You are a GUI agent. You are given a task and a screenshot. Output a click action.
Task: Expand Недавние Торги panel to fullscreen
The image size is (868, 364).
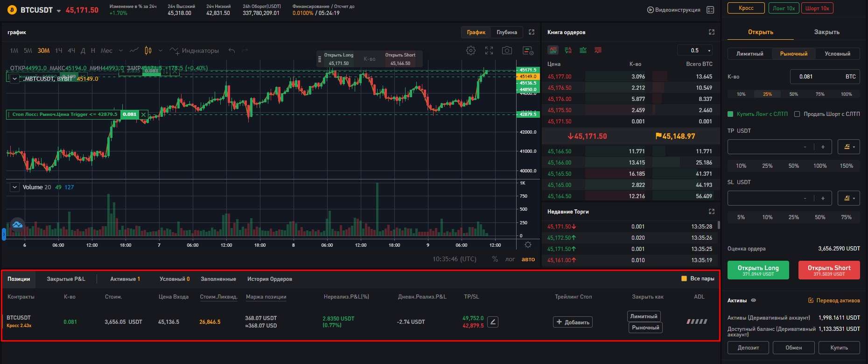point(712,212)
